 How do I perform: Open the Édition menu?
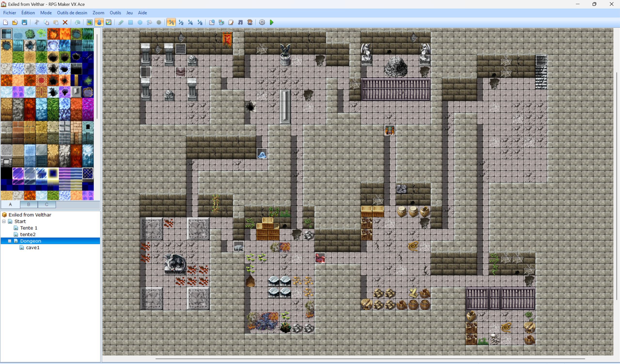click(x=28, y=13)
